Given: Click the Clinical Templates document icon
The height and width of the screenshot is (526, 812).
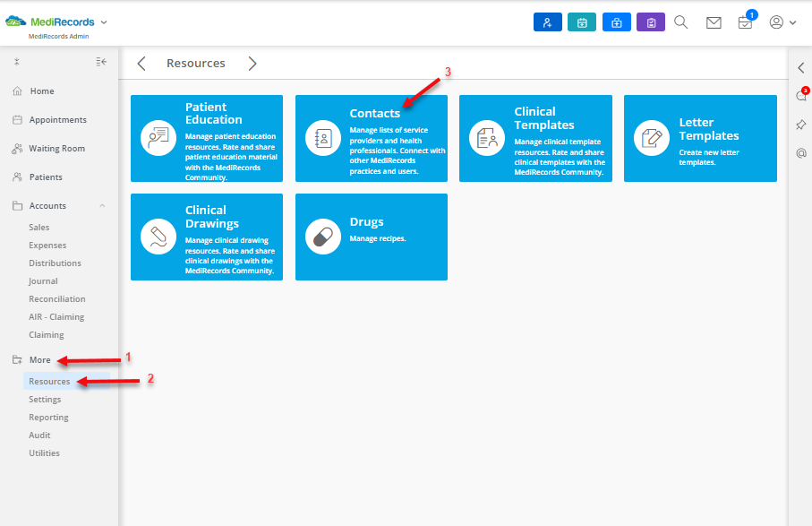Looking at the screenshot, I should tap(487, 138).
